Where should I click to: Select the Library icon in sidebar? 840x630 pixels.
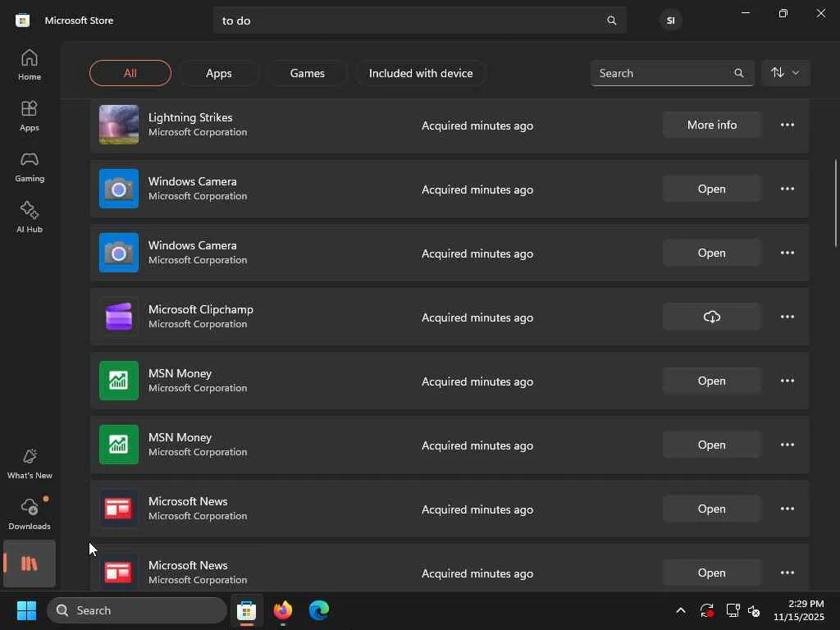click(x=30, y=564)
